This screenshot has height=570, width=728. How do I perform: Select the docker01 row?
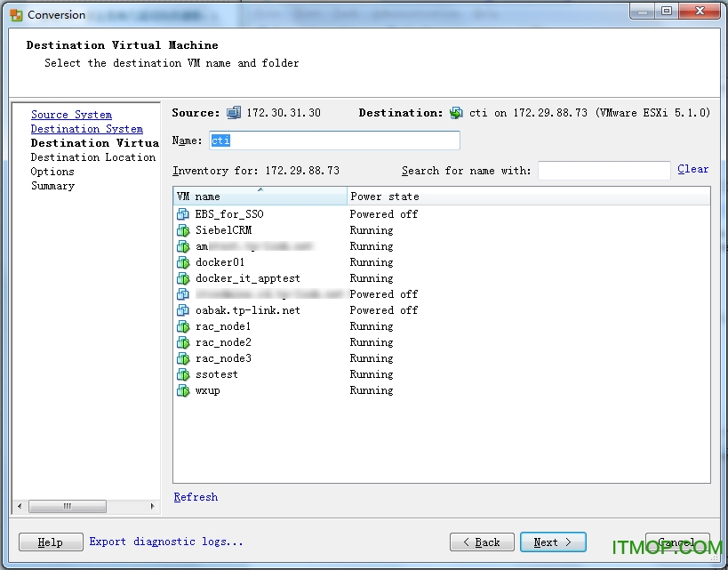point(441,262)
